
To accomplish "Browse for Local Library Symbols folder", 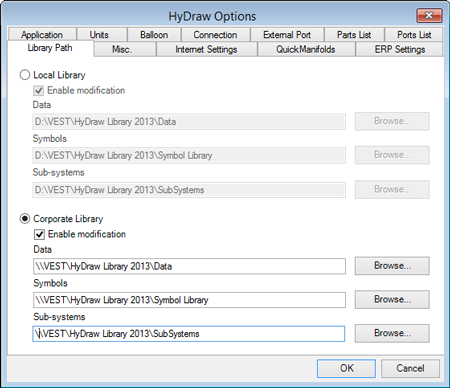I will pos(392,155).
